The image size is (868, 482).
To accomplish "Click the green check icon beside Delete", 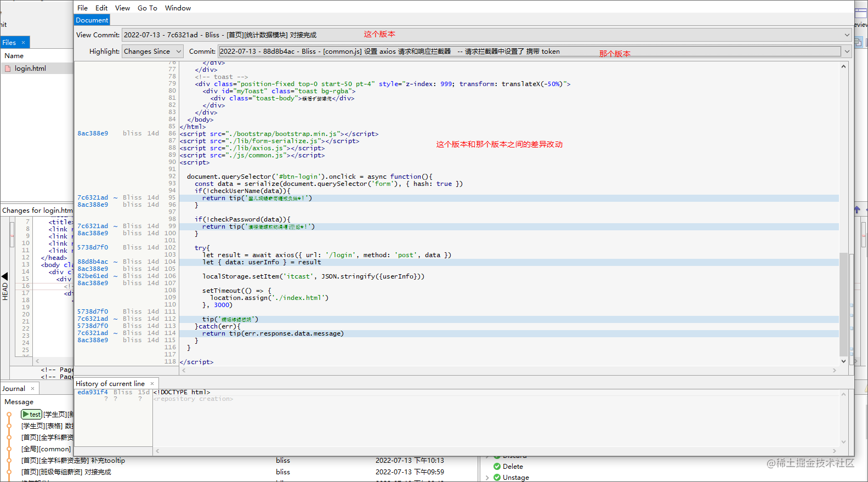I will pyautogui.click(x=497, y=467).
